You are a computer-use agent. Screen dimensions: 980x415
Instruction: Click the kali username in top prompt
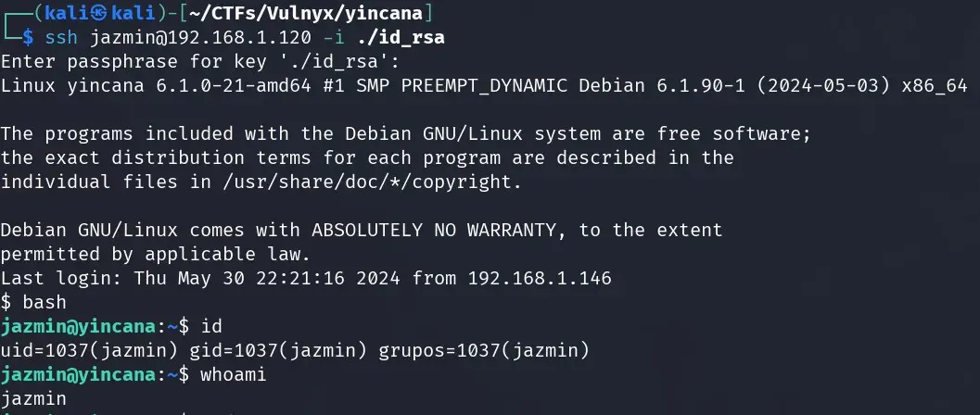point(67,12)
